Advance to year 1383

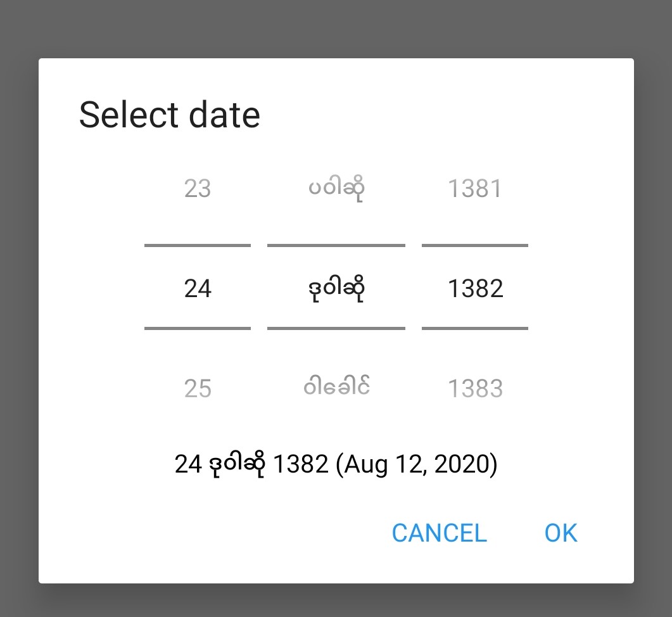[474, 388]
